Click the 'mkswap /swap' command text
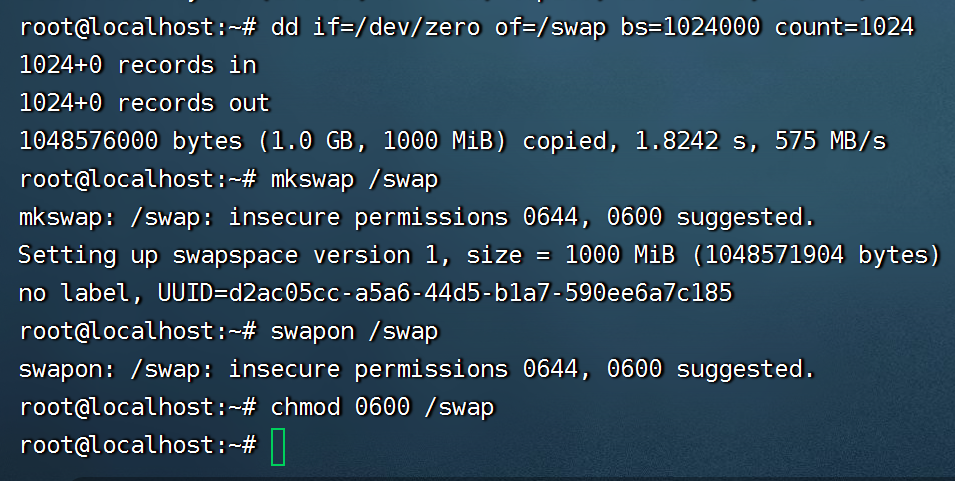Viewport: 955px width, 481px height. (355, 179)
